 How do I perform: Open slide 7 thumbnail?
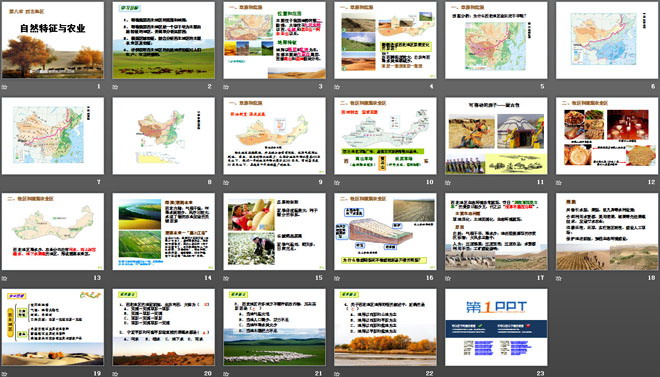pyautogui.click(x=53, y=136)
